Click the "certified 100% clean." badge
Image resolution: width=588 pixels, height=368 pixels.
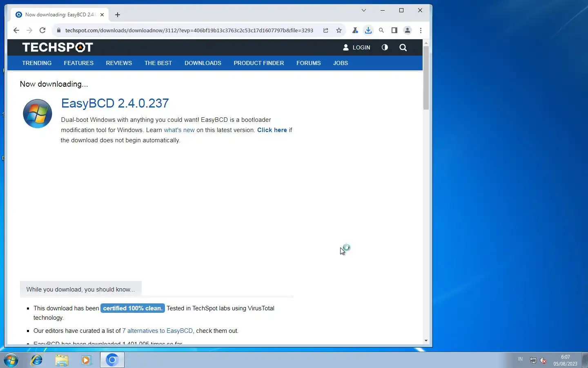point(133,308)
